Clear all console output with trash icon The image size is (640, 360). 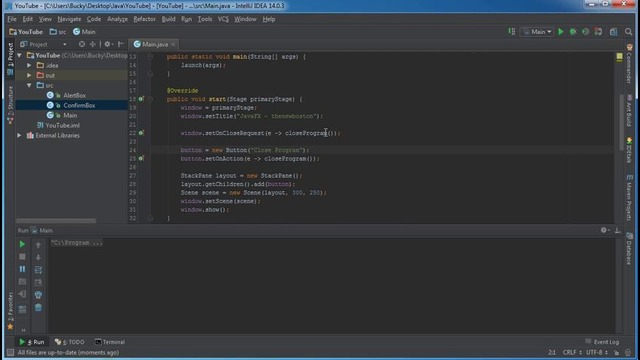[x=38, y=307]
